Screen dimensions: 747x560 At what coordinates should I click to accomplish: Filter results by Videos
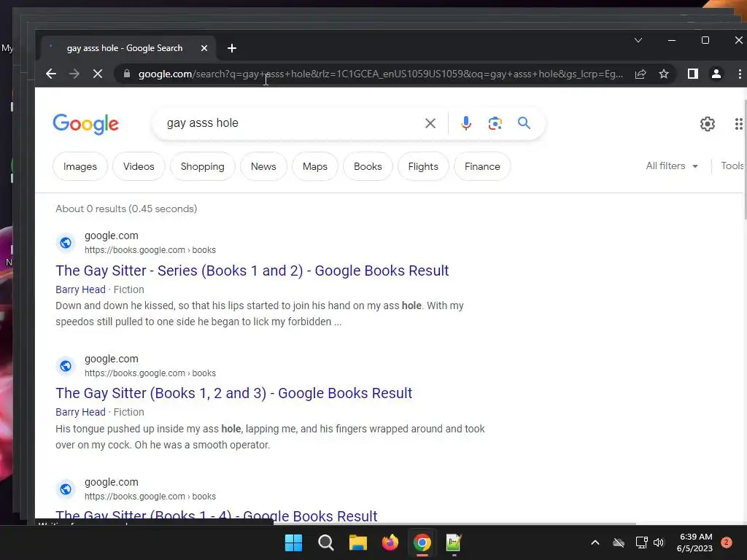point(139,166)
